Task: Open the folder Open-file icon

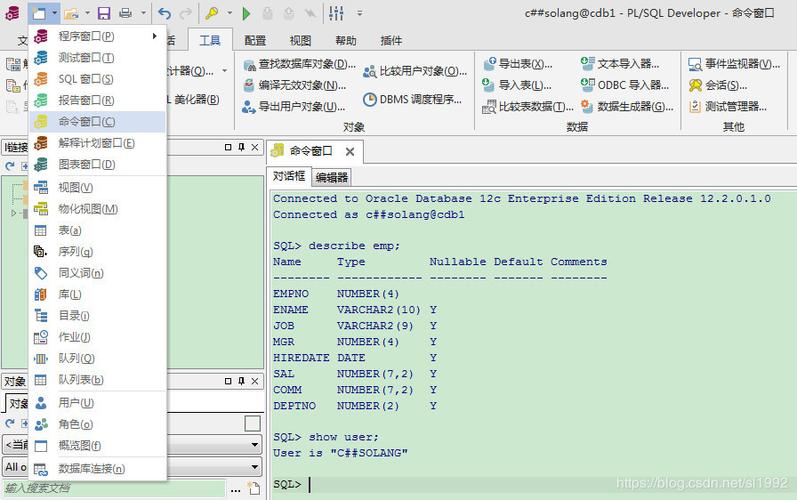Action: [72, 13]
